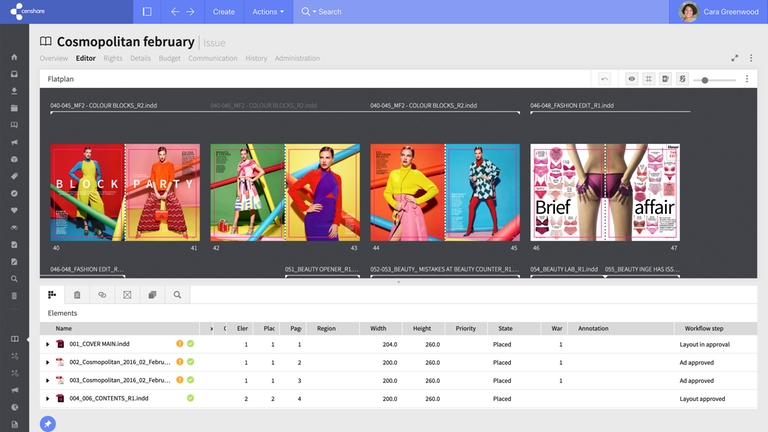Image resolution: width=768 pixels, height=432 pixels.
Task: Open the crossed box placeholder tab icon
Action: [127, 294]
